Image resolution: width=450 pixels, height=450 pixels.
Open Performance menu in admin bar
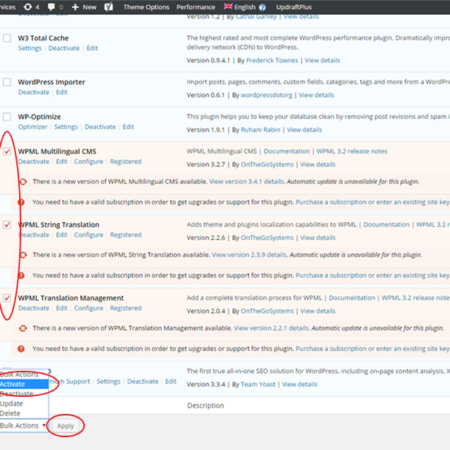[x=196, y=7]
